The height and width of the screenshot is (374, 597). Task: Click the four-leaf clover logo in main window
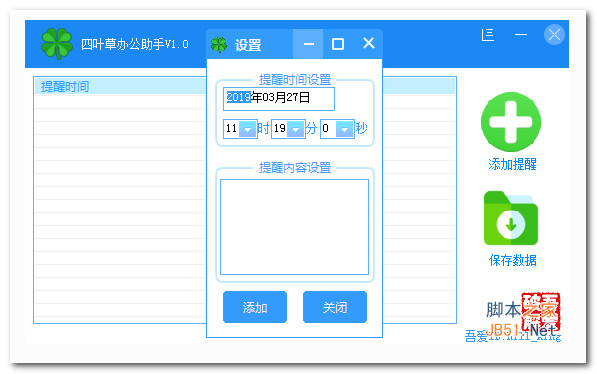pos(57,44)
